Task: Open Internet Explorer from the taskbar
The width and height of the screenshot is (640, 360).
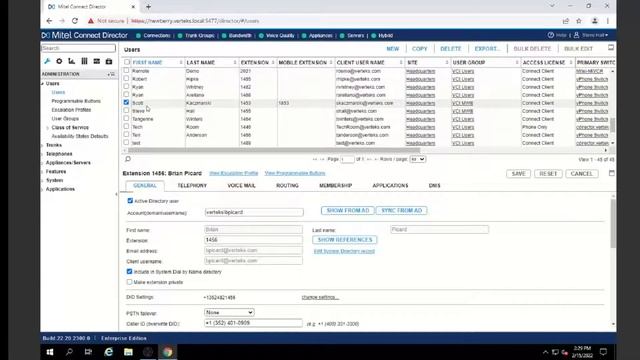Action: 109,352
